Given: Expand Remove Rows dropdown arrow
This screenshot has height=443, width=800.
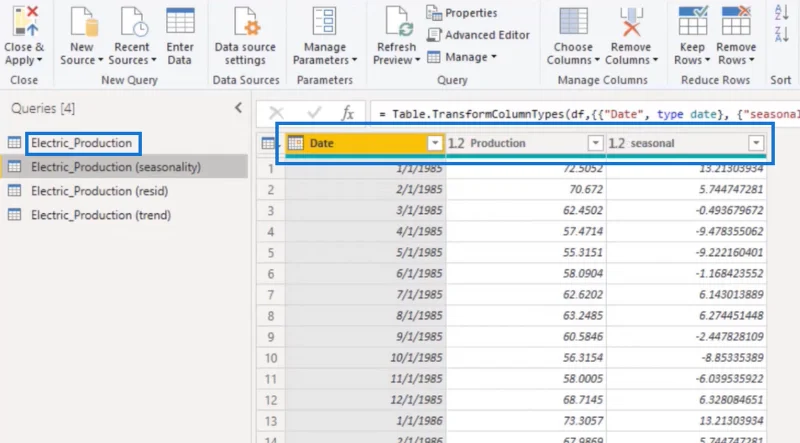Looking at the screenshot, I should point(751,60).
